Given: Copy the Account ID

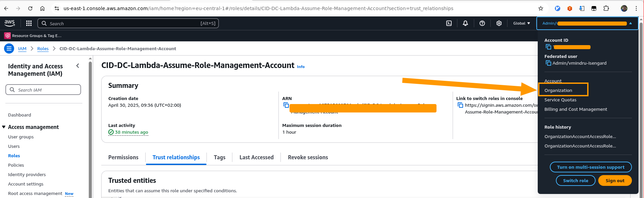Looking at the screenshot, I should pos(548,47).
